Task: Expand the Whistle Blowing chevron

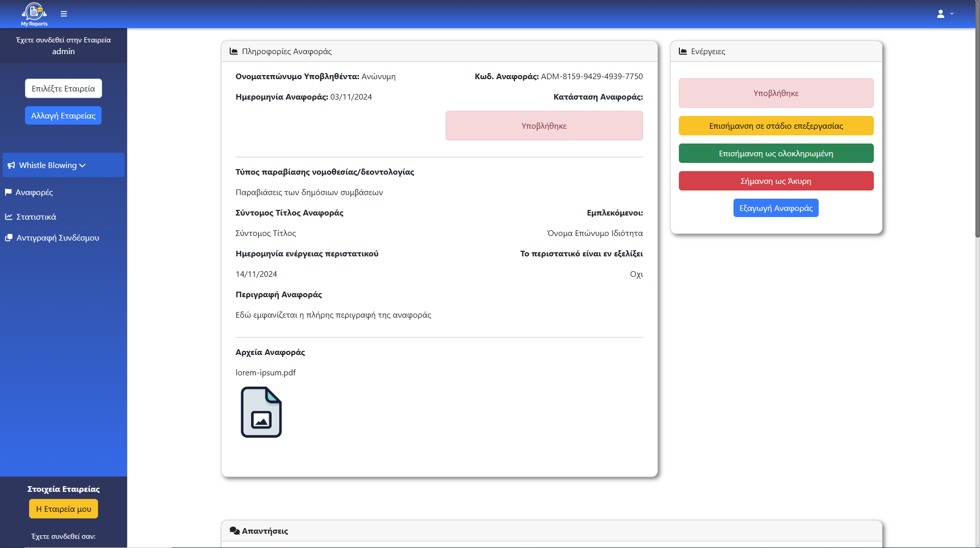Action: point(83,165)
